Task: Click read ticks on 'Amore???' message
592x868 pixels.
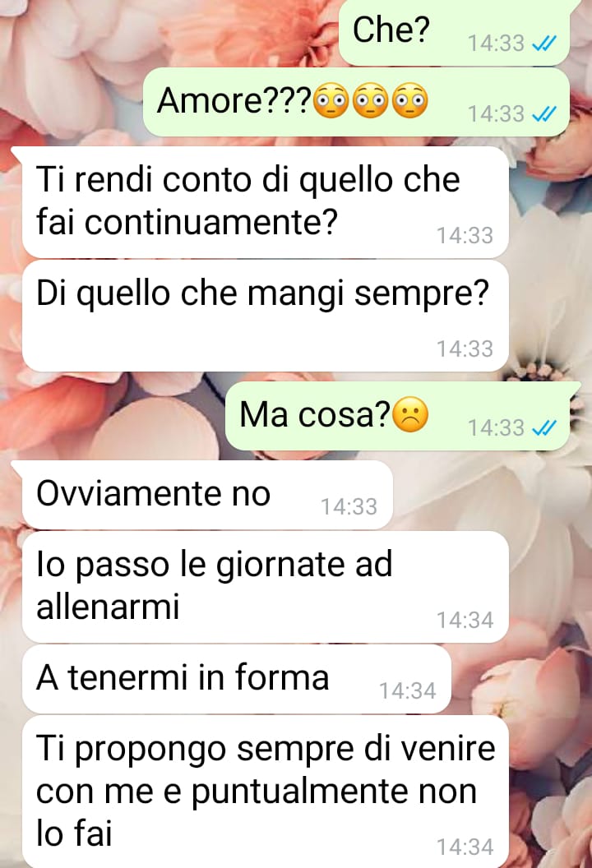Action: 543,114
